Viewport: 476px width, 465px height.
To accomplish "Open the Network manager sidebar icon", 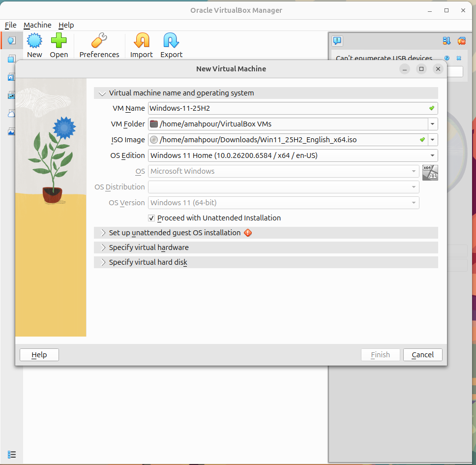I will coord(11,95).
